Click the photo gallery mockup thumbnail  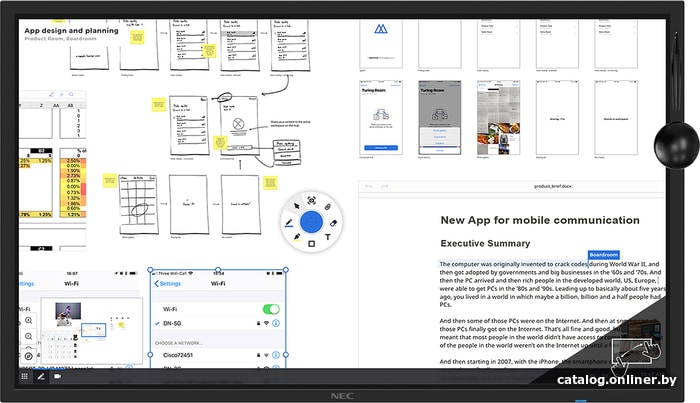tap(499, 118)
